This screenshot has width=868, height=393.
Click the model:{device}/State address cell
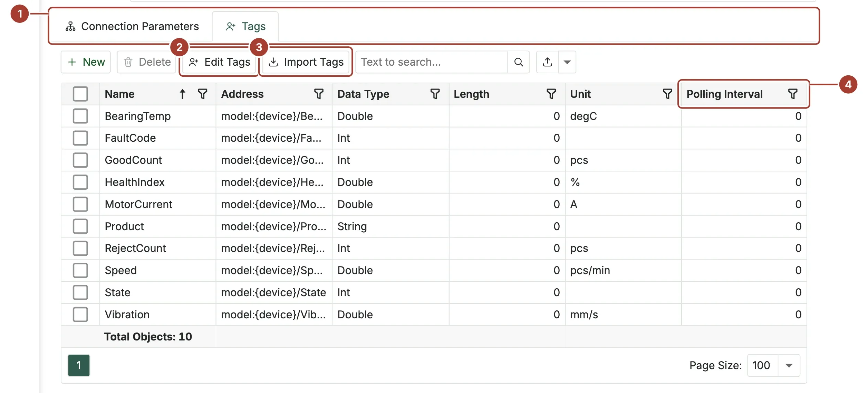pos(274,292)
